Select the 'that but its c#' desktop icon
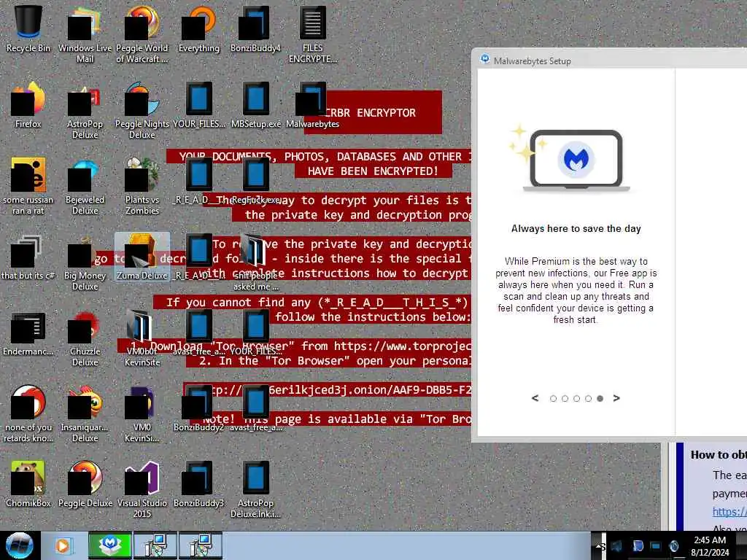 tap(28, 257)
